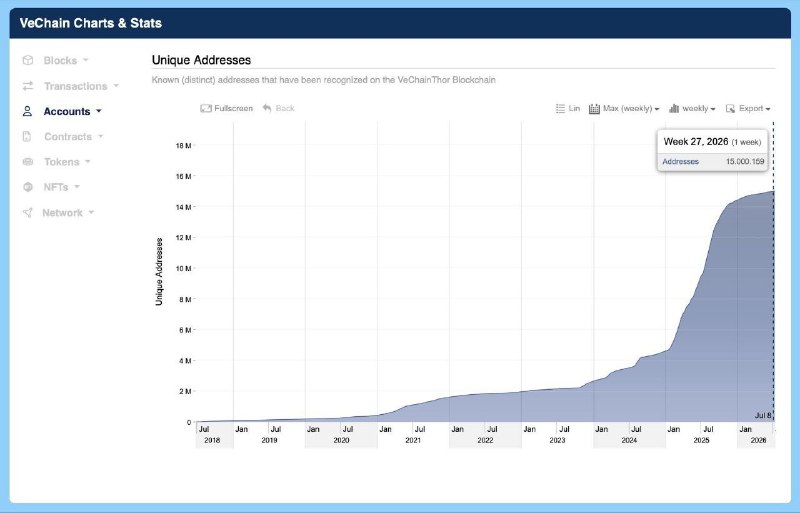Screen dimensions: 800x513
Task: Click the 2022 year label on axis
Action: [485, 440]
